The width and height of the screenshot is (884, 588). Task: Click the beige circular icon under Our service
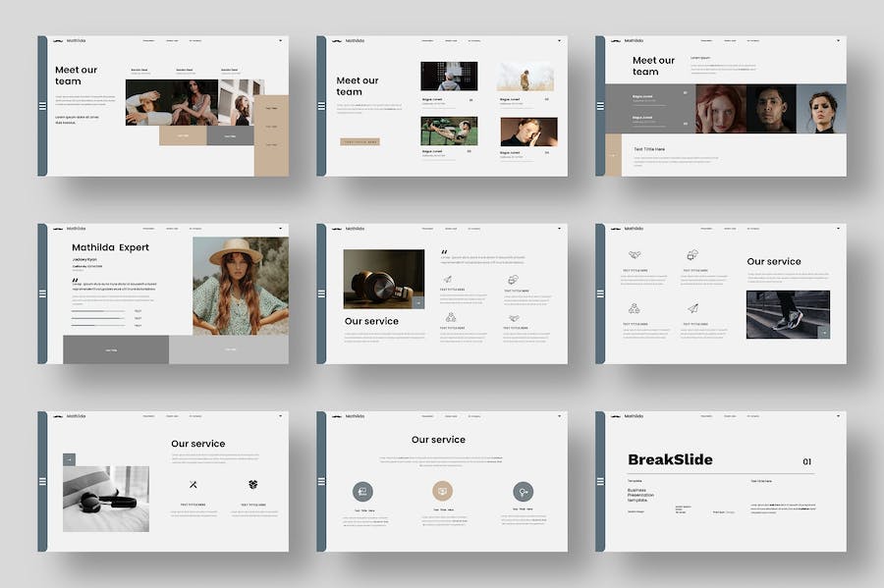pos(442,491)
